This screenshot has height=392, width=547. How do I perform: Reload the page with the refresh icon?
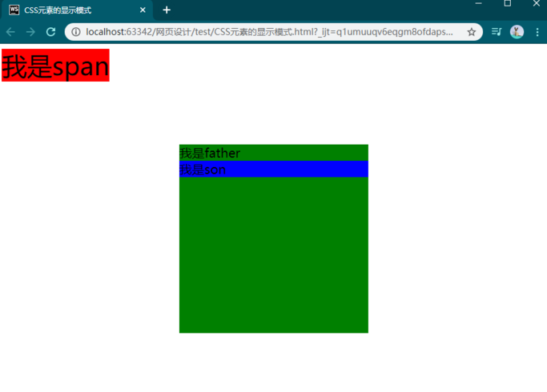click(x=51, y=32)
